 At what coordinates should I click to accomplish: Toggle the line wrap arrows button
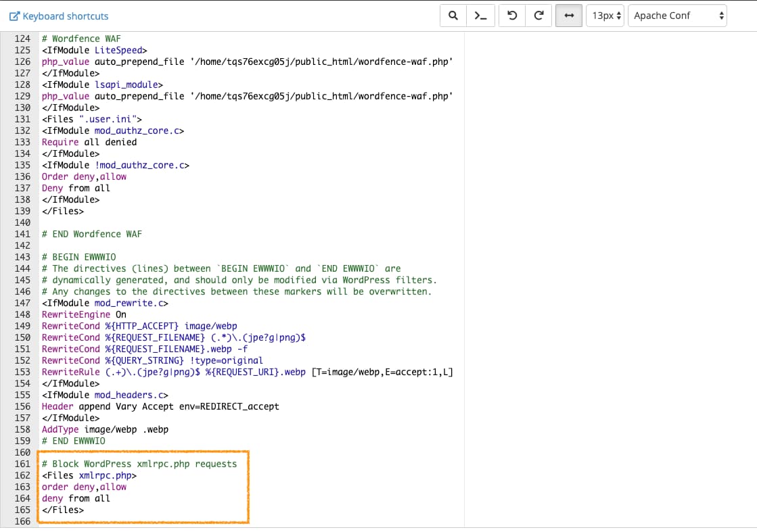tap(569, 16)
